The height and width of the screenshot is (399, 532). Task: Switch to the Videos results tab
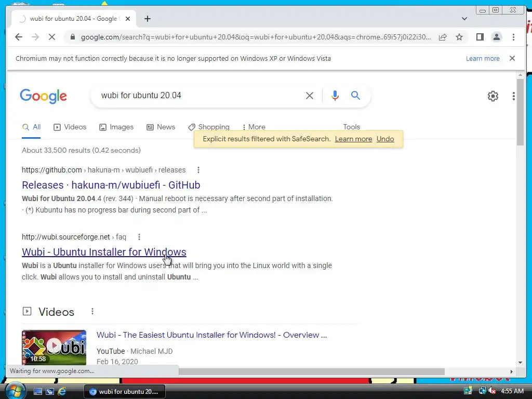click(70, 127)
